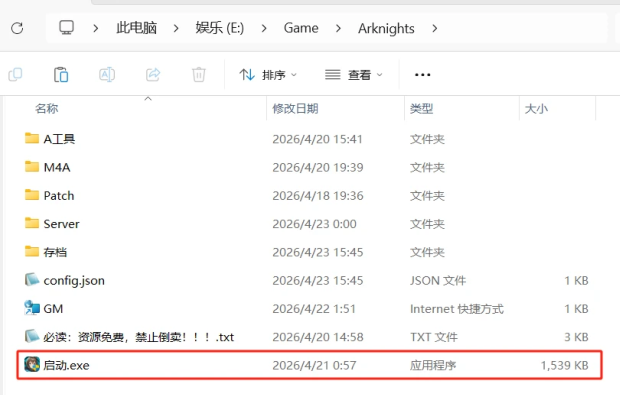
Task: Click the Patch folder name
Action: pyautogui.click(x=59, y=195)
